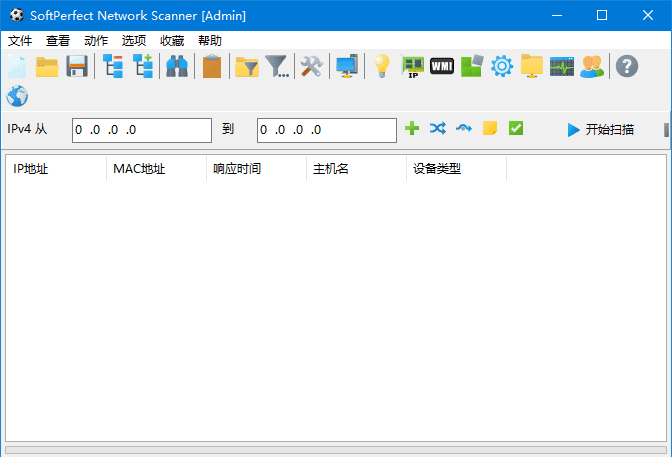Click the light bulb icon

click(381, 66)
